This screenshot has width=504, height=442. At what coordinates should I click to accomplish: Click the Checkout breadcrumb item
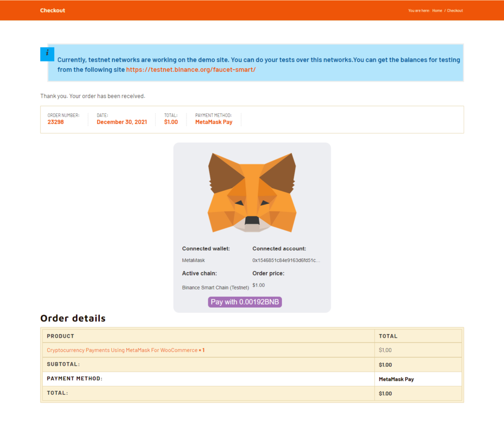coord(455,11)
